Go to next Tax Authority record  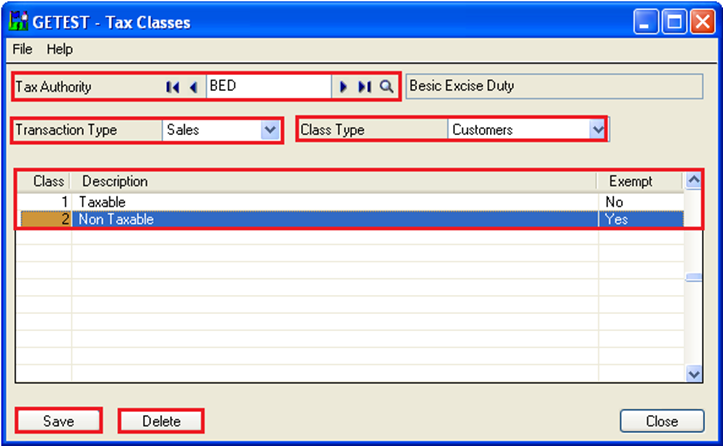coord(343,87)
